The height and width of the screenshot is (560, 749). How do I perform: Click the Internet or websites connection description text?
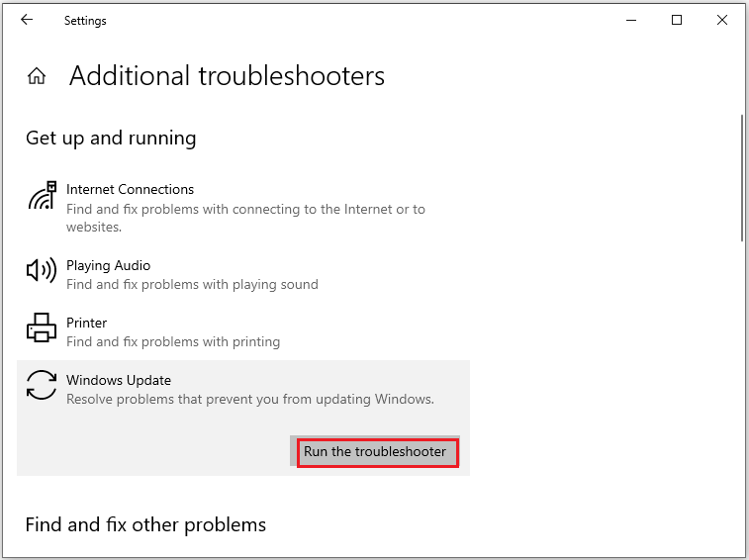(245, 218)
